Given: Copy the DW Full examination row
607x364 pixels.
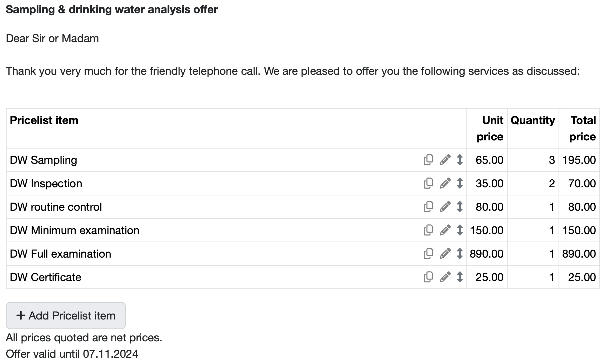Looking at the screenshot, I should tap(428, 254).
